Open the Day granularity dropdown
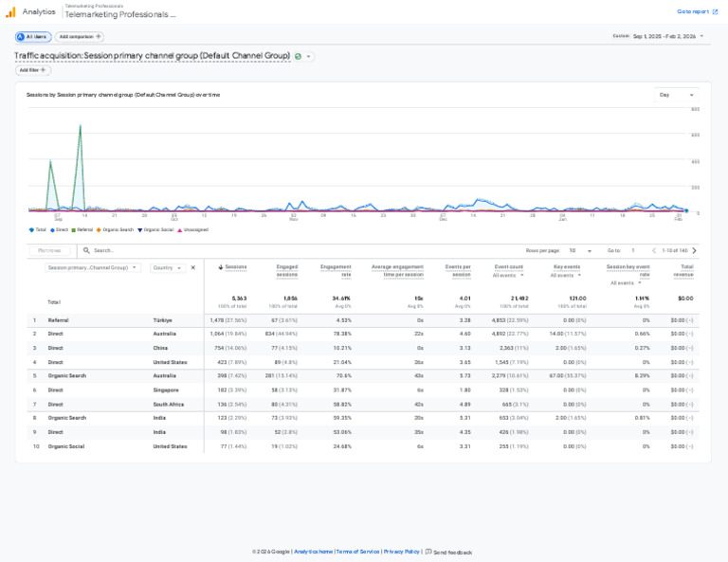 tap(676, 95)
